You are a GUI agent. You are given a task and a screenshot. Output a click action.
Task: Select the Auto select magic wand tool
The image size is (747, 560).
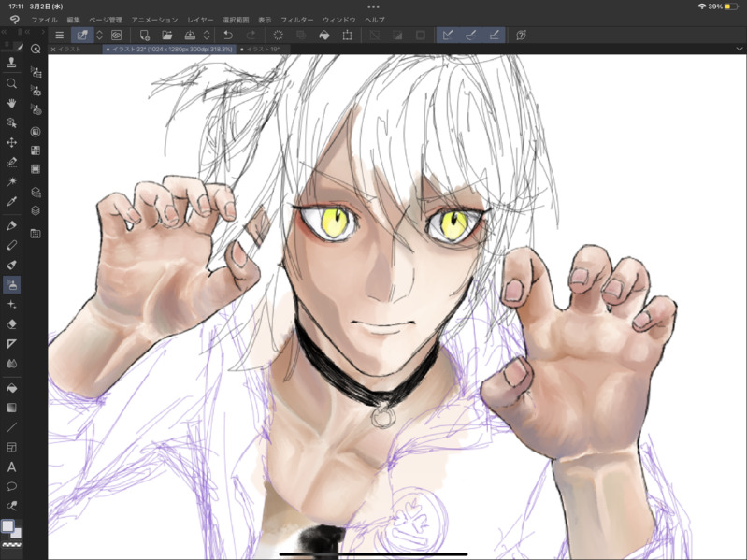tap(11, 181)
